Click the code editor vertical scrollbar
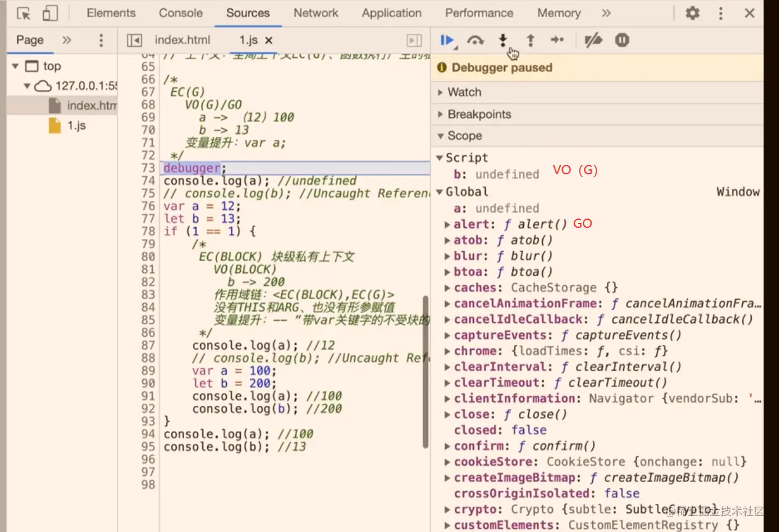The height and width of the screenshot is (532, 779). (x=425, y=372)
